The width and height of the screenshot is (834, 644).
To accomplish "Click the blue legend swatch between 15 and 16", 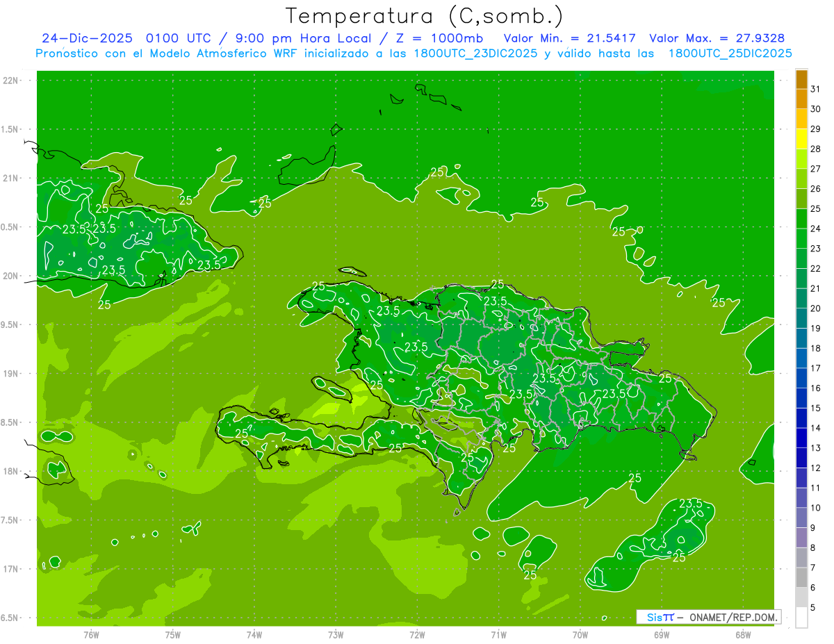I will pyautogui.click(x=801, y=398).
